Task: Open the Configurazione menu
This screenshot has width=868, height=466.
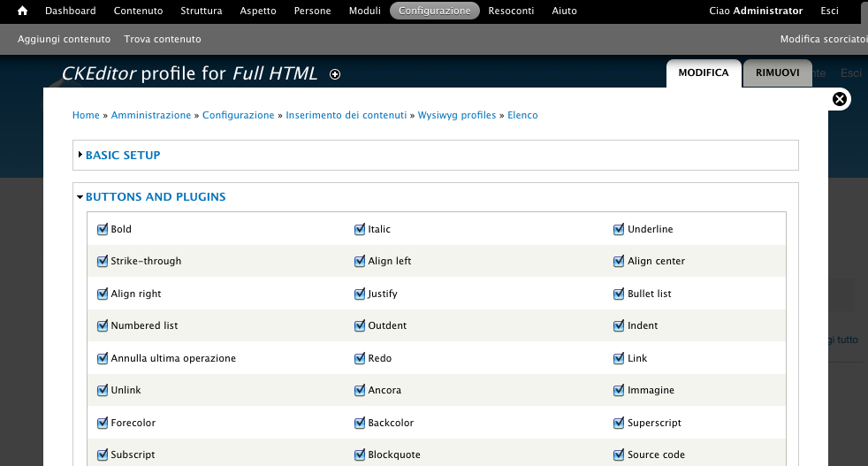Action: [435, 11]
